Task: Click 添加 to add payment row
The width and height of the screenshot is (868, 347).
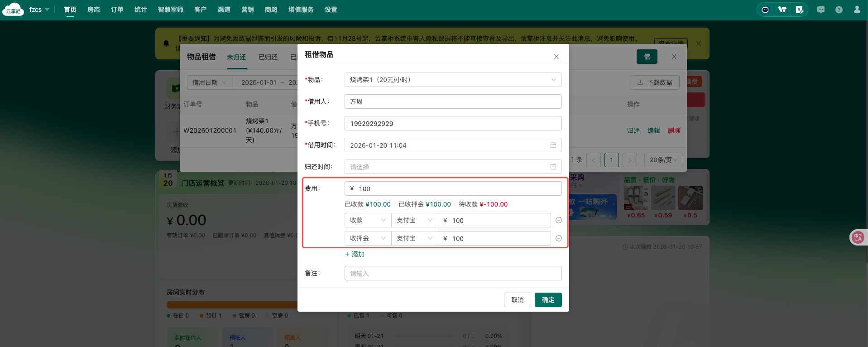Action: tap(355, 254)
